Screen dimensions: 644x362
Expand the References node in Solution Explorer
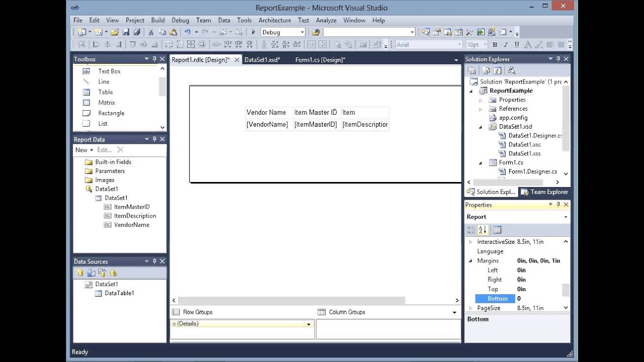click(x=480, y=109)
